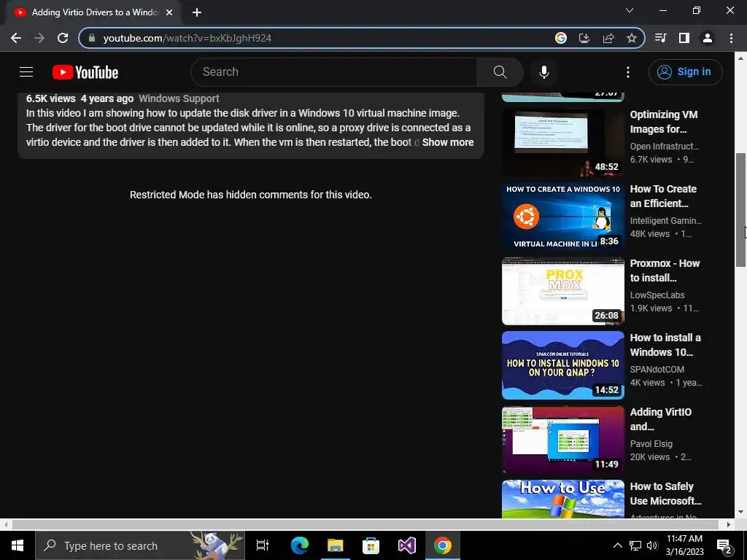The image size is (747, 560).
Task: Go to the YouTube home logo
Action: tap(85, 72)
